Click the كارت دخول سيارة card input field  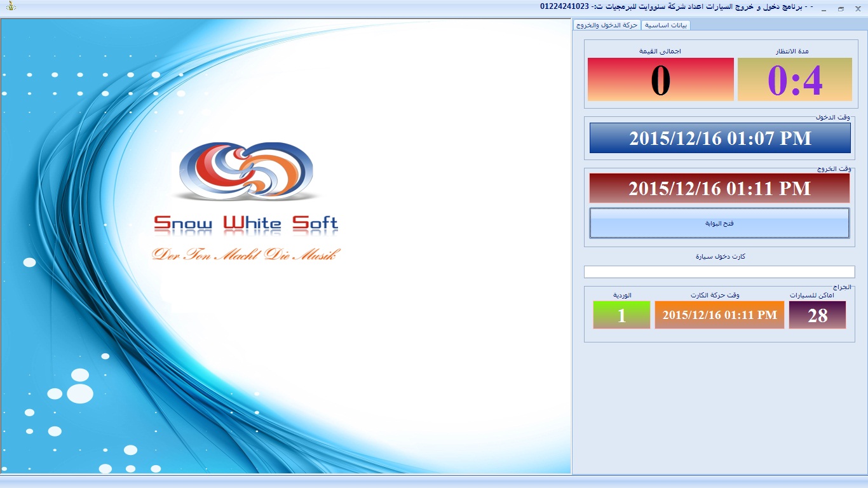click(x=719, y=272)
